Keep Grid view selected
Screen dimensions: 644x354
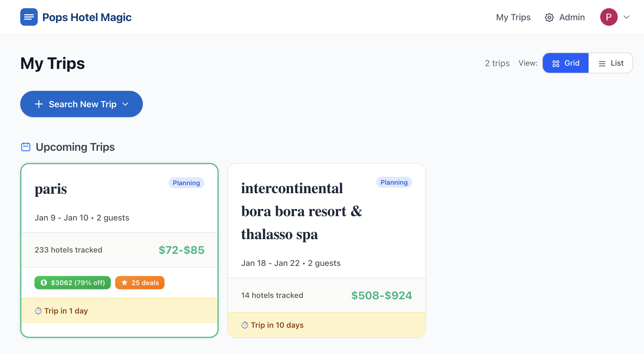(565, 63)
